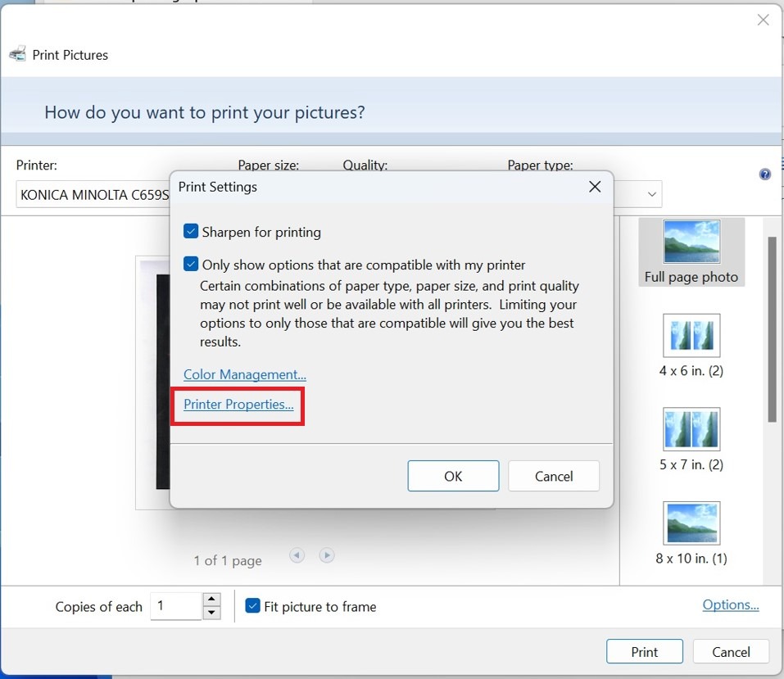Click the blue help question mark icon
784x679 pixels.
click(764, 174)
